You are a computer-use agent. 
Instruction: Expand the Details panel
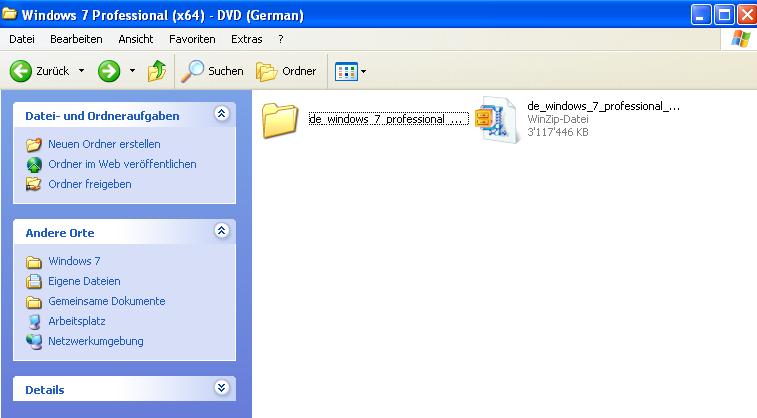point(221,388)
